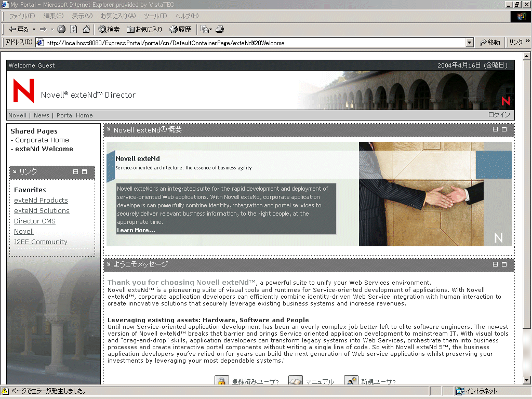This screenshot has height=399, width=532.
Task: Expand the リンク toolbar chevron
Action: point(528,41)
